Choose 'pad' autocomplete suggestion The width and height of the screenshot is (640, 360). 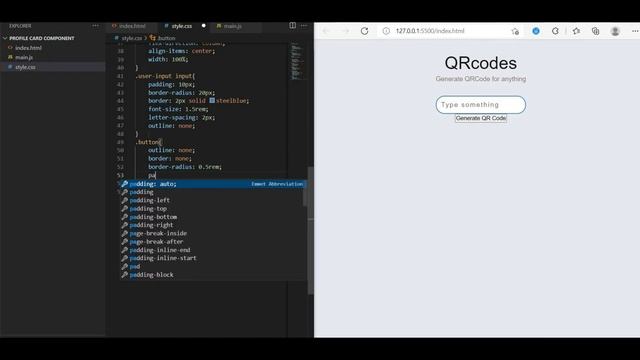[212, 267]
